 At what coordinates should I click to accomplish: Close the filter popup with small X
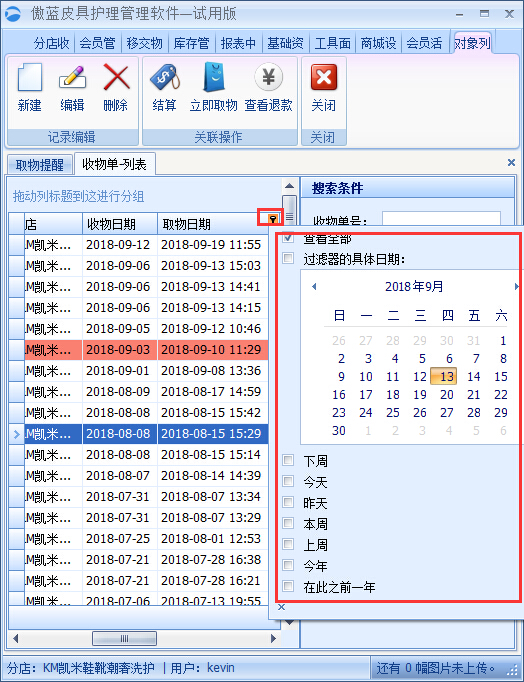281,607
